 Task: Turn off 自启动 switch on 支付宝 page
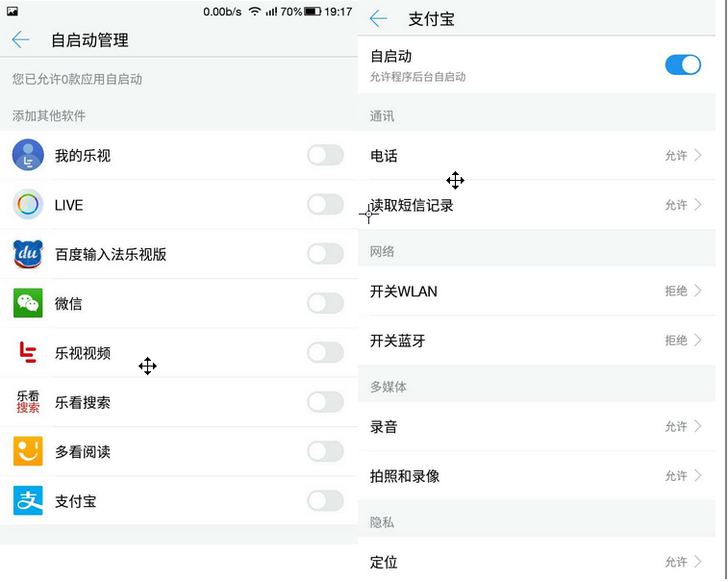click(x=683, y=65)
